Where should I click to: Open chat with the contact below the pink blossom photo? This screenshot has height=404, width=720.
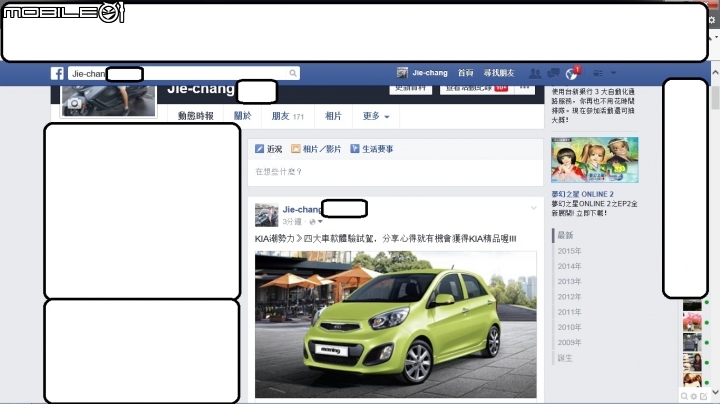tap(692, 342)
